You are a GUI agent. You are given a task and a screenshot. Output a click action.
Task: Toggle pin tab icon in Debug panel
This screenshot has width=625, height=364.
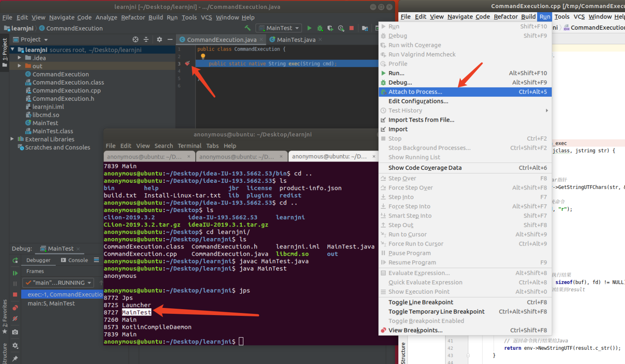pos(15,359)
